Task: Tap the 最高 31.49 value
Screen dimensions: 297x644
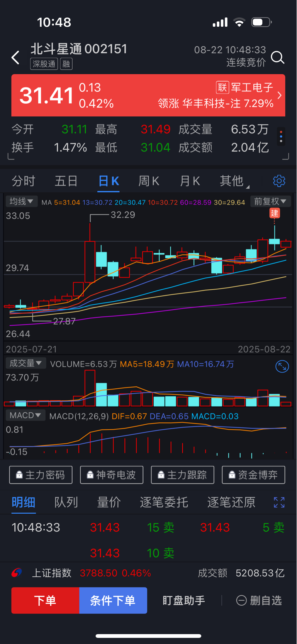Action: pyautogui.click(x=155, y=129)
